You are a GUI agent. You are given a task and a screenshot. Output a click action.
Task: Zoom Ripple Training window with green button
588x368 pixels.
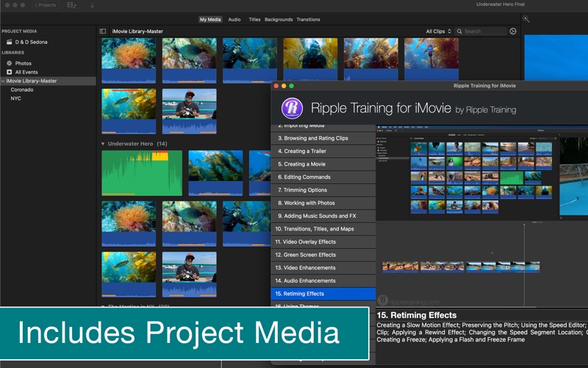point(291,86)
